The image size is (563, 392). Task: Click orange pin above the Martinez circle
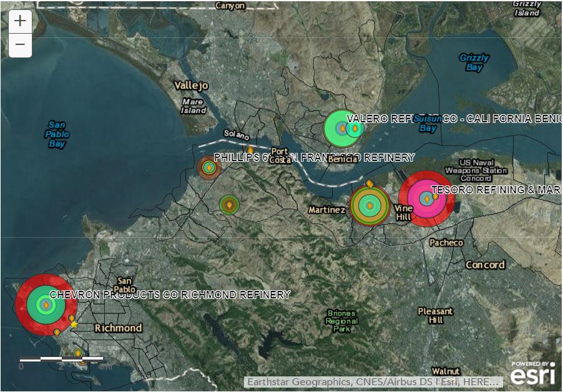(370, 184)
